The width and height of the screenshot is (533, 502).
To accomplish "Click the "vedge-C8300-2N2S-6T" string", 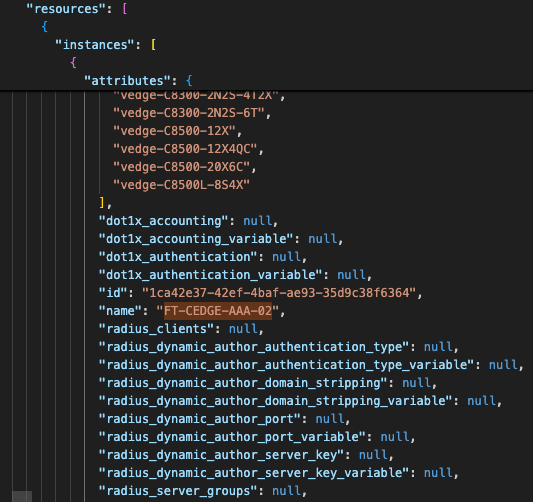I will pyautogui.click(x=189, y=113).
